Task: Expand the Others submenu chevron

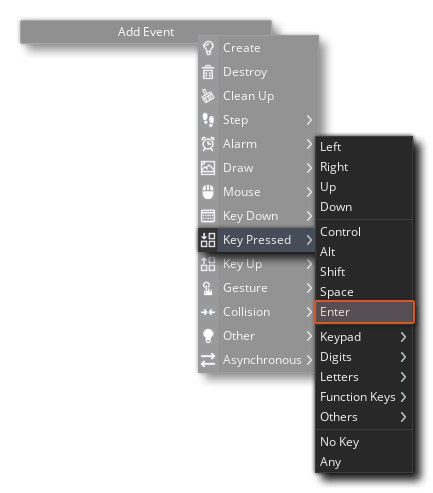Action: 403,417
